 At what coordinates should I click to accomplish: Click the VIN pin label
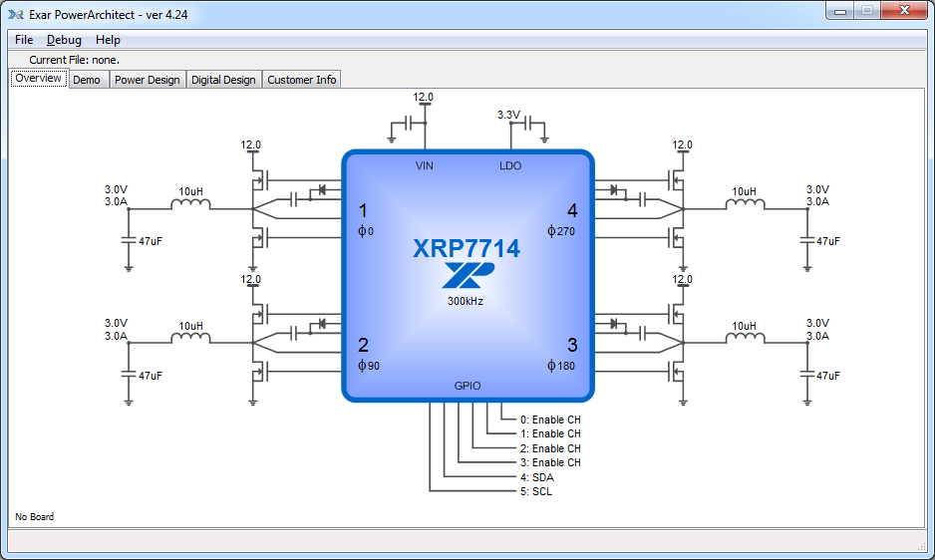[x=425, y=165]
